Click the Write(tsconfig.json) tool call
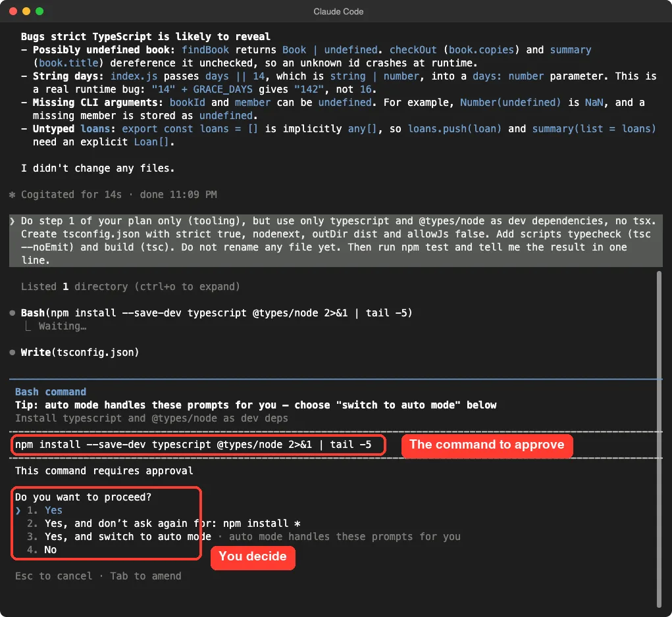The height and width of the screenshot is (617, 672). pos(80,353)
